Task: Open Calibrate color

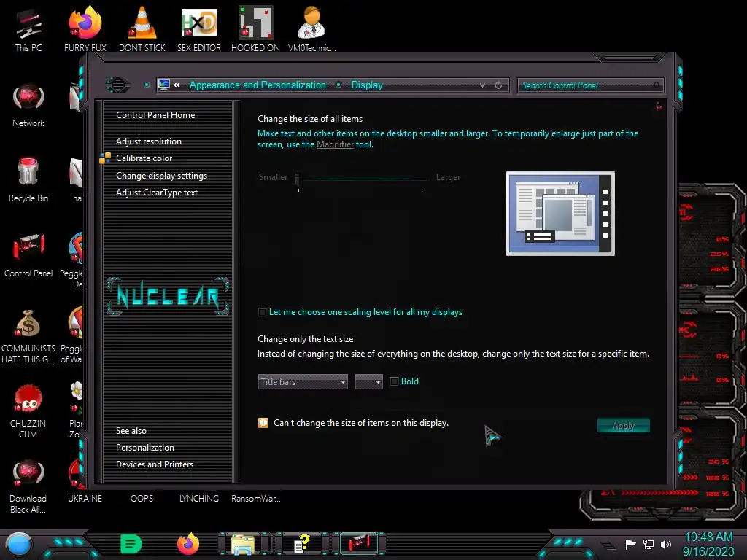Action: pyautogui.click(x=144, y=157)
